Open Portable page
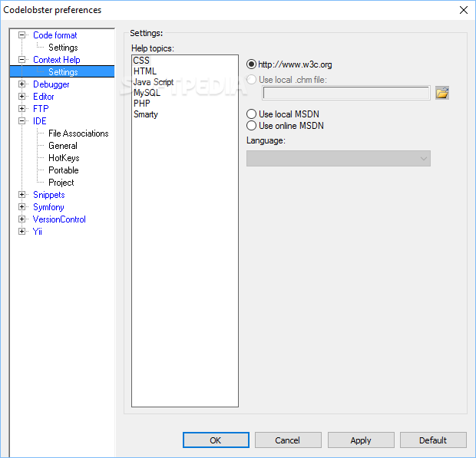Screen dimensions: 476x458 click(64, 170)
